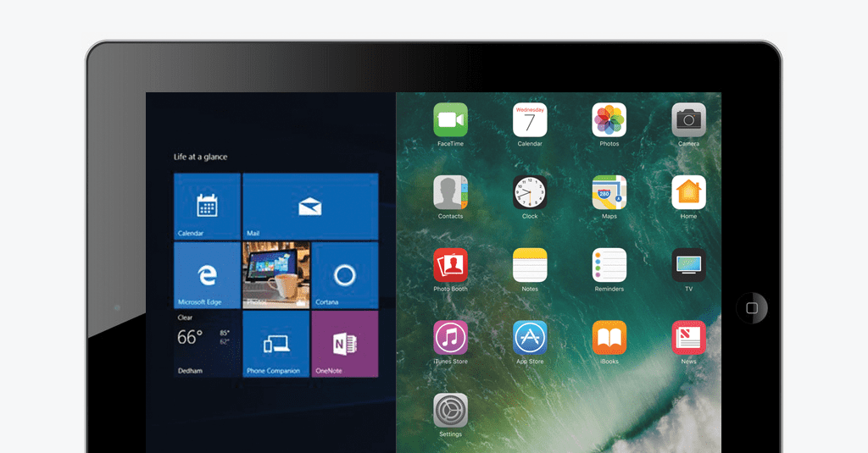Click the iPad hardware home button
868x453 pixels.
(x=752, y=308)
